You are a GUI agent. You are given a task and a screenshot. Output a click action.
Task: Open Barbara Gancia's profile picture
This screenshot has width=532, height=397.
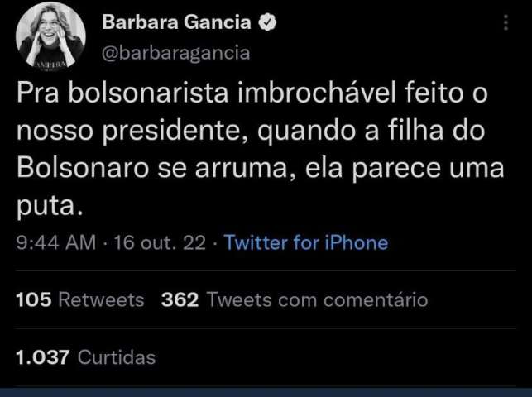[50, 39]
